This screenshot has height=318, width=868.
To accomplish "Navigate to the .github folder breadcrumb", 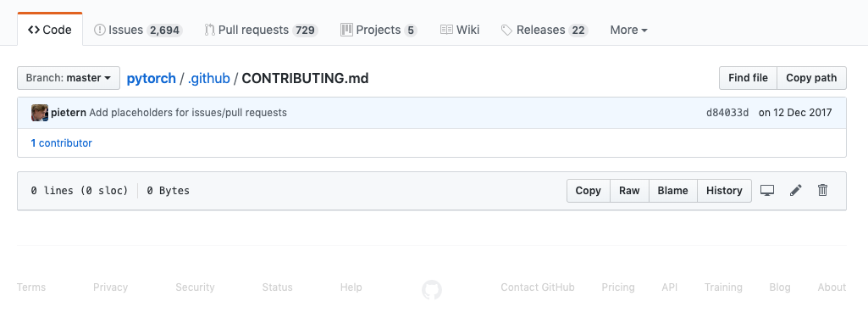I will (x=208, y=78).
